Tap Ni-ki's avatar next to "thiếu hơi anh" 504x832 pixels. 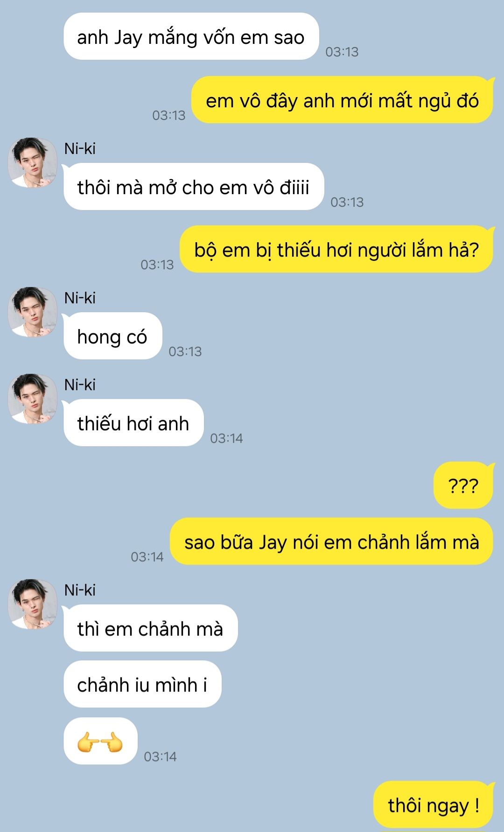click(x=33, y=399)
